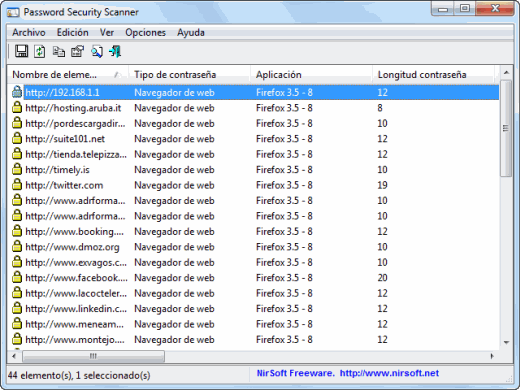Click lock icon beside http://www.dmoz.org

coord(17,247)
